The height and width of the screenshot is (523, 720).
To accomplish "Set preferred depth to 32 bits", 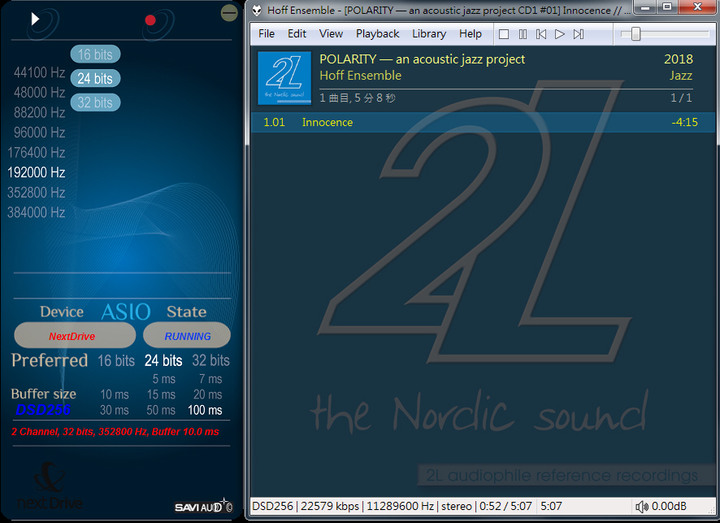I will 211,361.
